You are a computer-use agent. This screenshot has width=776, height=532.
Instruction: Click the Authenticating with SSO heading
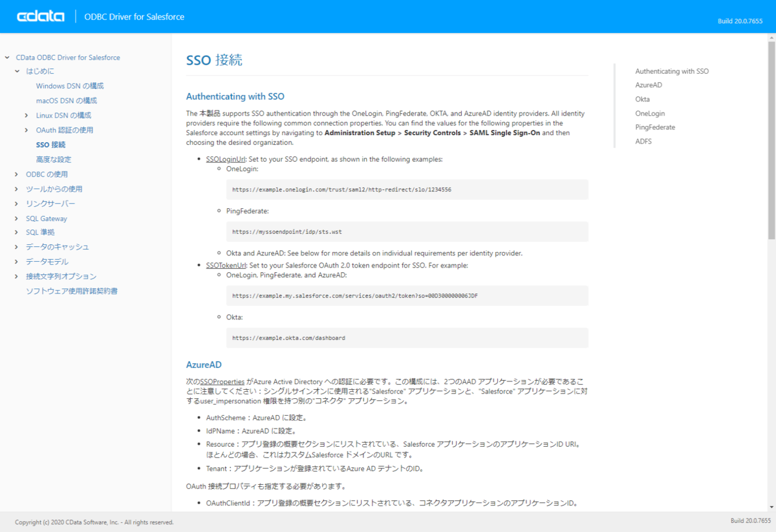coord(235,97)
